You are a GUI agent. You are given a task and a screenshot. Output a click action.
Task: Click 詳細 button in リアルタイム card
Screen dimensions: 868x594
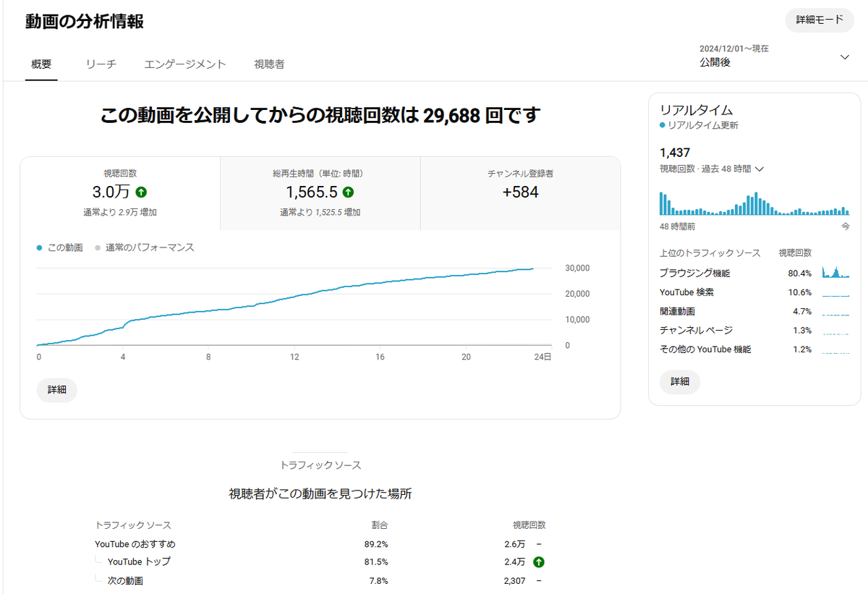pyautogui.click(x=680, y=381)
